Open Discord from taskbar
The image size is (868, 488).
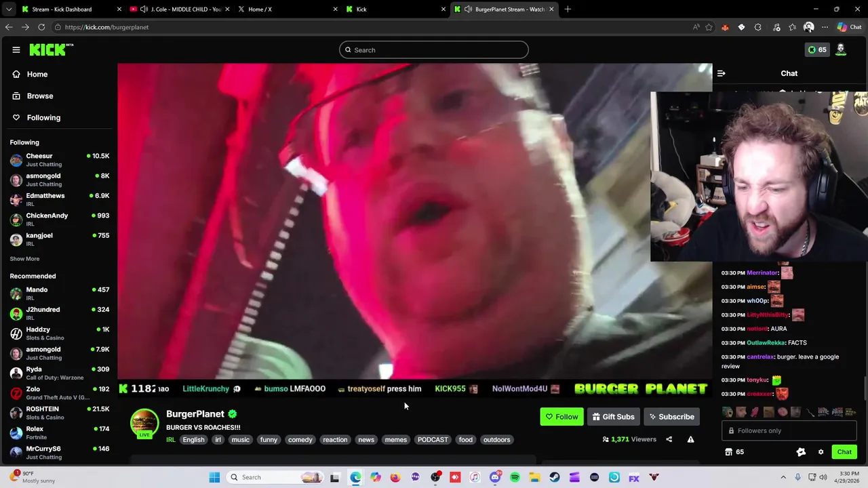pyautogui.click(x=495, y=477)
